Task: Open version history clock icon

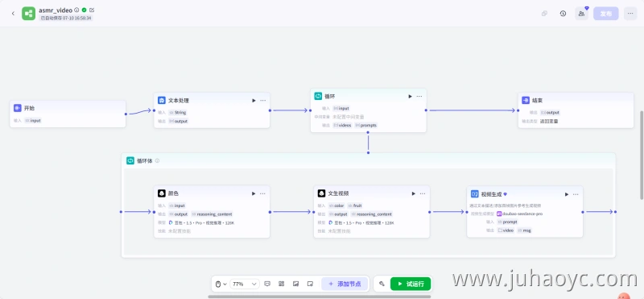Action: (563, 14)
